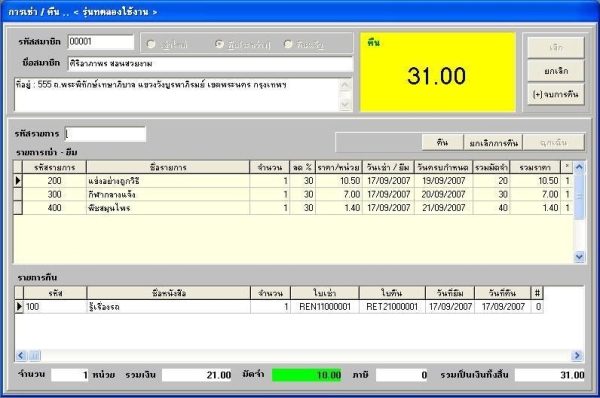Click the รวมราคา column header
The width and height of the screenshot is (600, 398).
pyautogui.click(x=535, y=167)
